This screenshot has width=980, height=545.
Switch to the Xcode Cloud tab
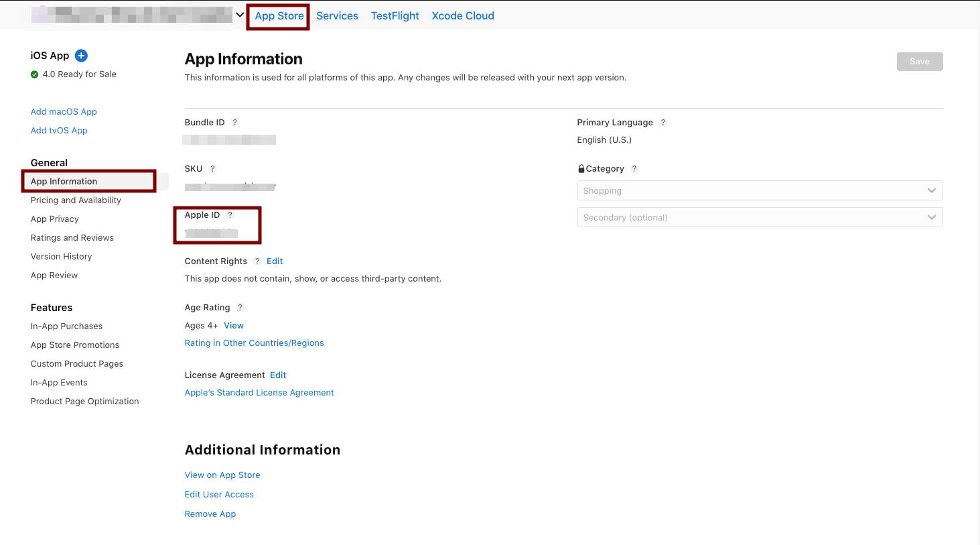click(x=463, y=16)
